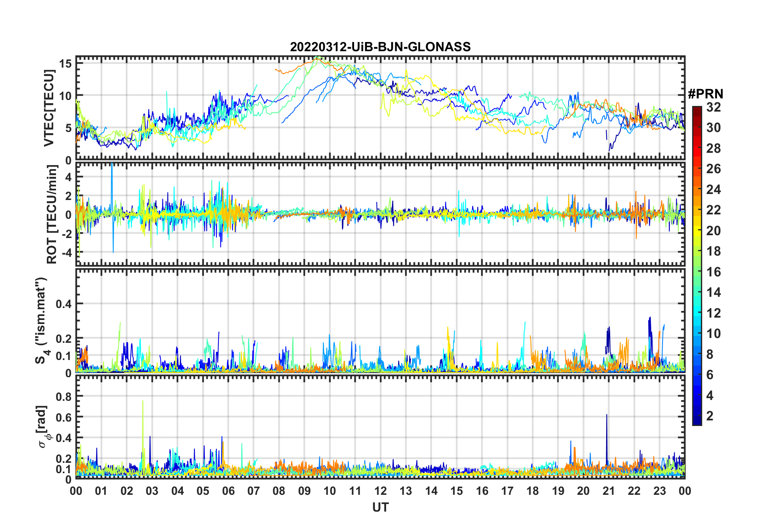Click the plot title 20220312-UiB-BJN-GLONASS
761x532 pixels.
380,47
